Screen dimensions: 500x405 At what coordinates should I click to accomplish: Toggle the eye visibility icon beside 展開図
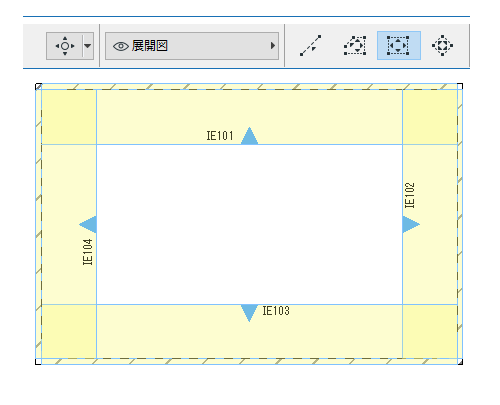pyautogui.click(x=121, y=46)
